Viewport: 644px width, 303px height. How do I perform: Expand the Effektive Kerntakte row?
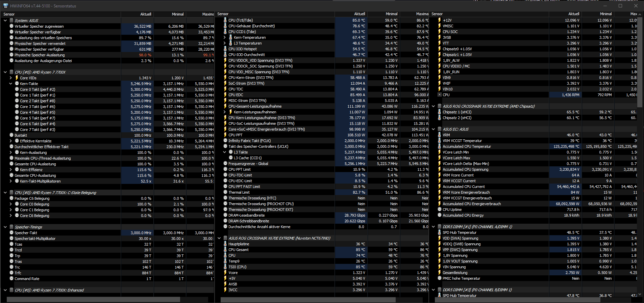(10, 141)
